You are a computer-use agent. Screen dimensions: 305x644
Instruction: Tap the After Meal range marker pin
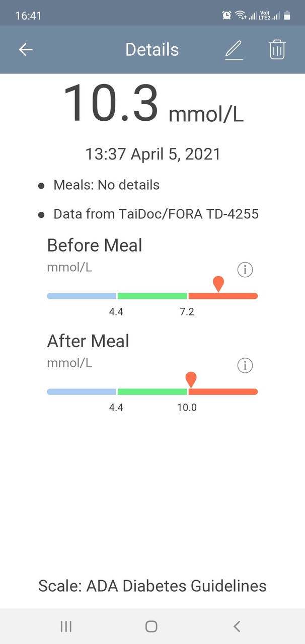tap(191, 379)
